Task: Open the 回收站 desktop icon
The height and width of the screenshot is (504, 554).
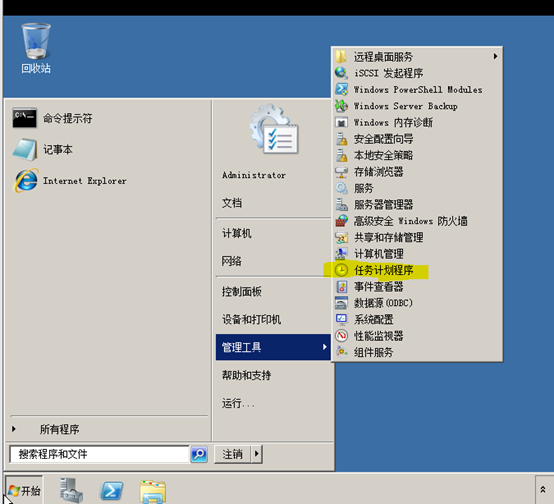Action: point(36,41)
